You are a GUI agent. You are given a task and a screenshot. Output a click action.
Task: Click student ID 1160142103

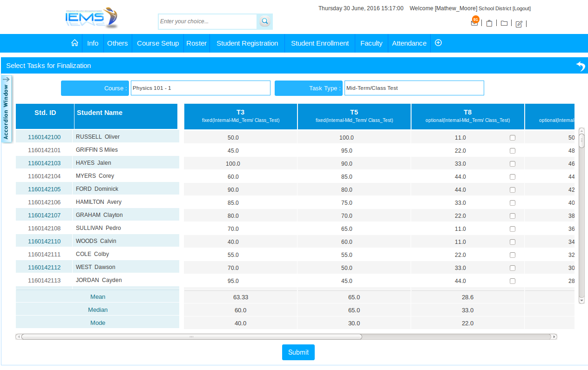pyautogui.click(x=44, y=163)
